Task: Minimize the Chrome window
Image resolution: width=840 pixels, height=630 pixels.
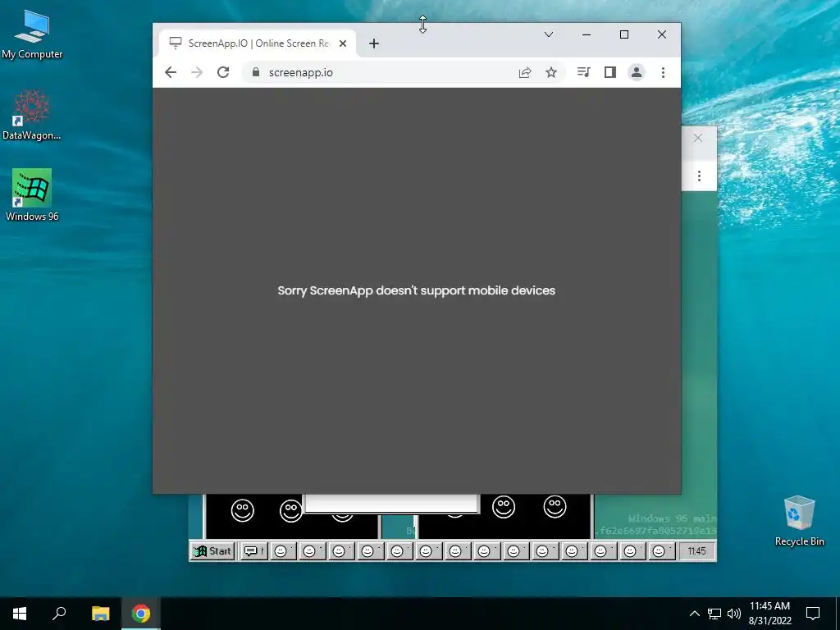Action: coord(587,34)
